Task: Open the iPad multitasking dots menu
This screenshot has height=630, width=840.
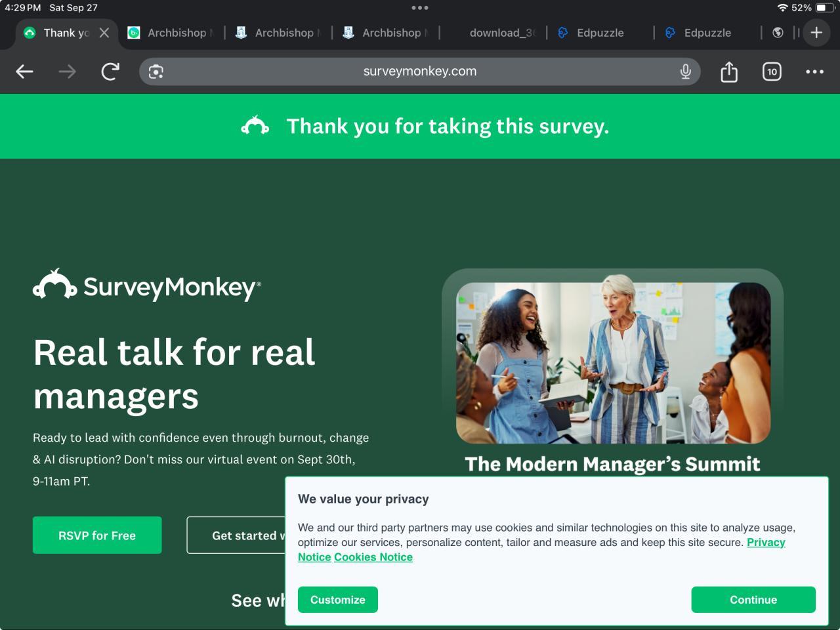Action: (420, 8)
